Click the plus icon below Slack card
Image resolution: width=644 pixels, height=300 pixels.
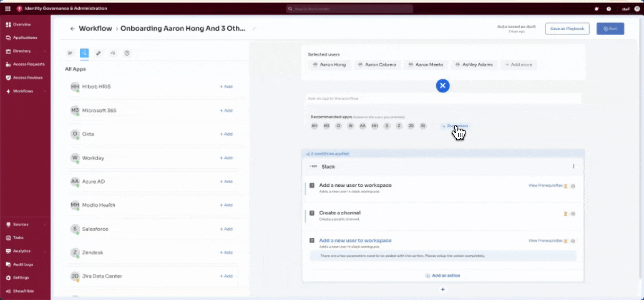coord(443,290)
